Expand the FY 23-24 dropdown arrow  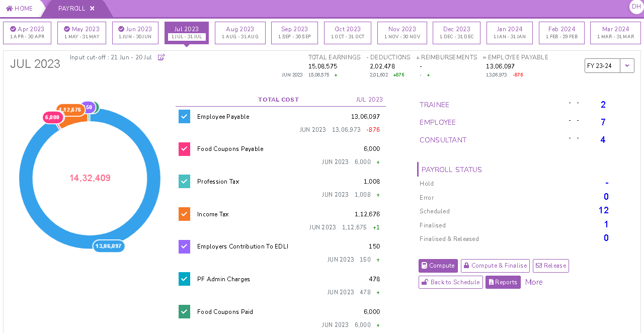[627, 66]
